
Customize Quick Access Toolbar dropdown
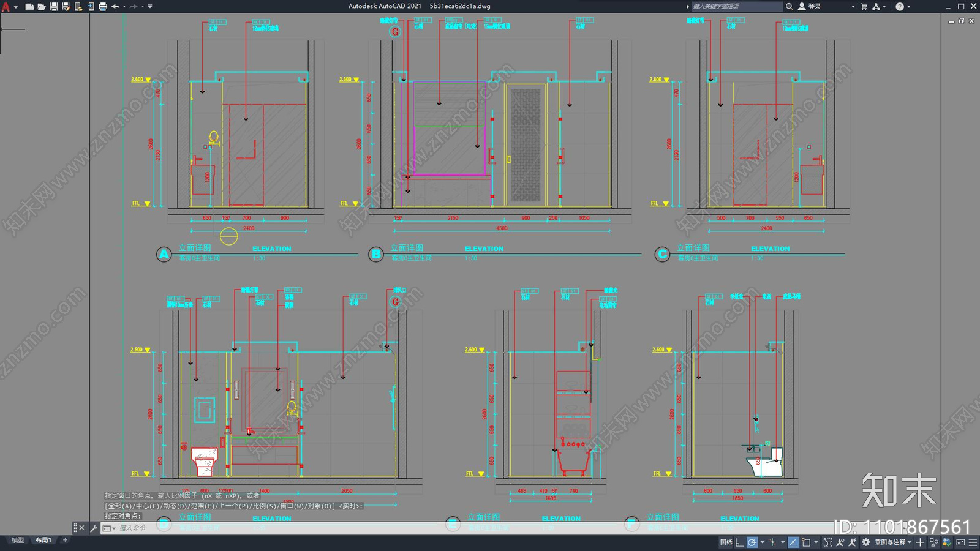click(x=150, y=7)
